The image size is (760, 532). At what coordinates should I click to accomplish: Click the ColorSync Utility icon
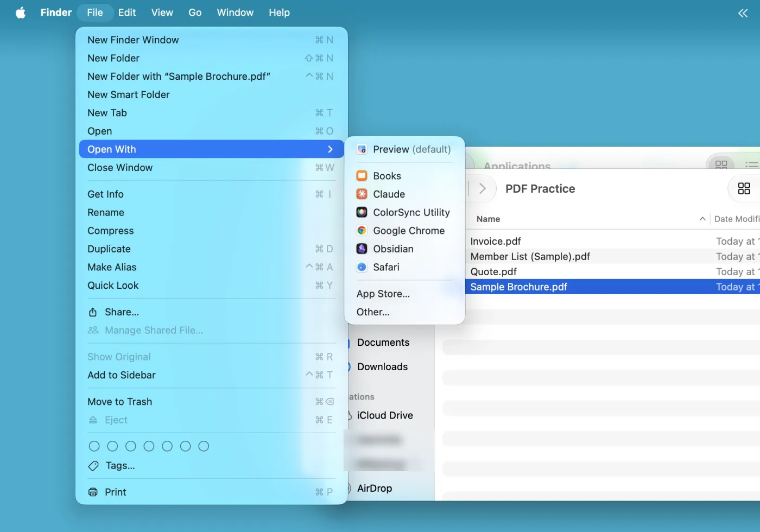click(x=362, y=212)
